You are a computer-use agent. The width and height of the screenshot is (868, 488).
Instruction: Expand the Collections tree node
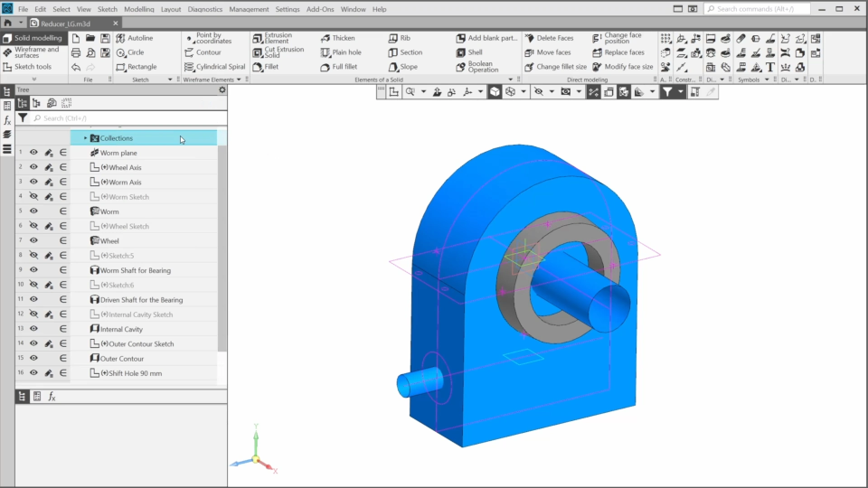coord(86,138)
